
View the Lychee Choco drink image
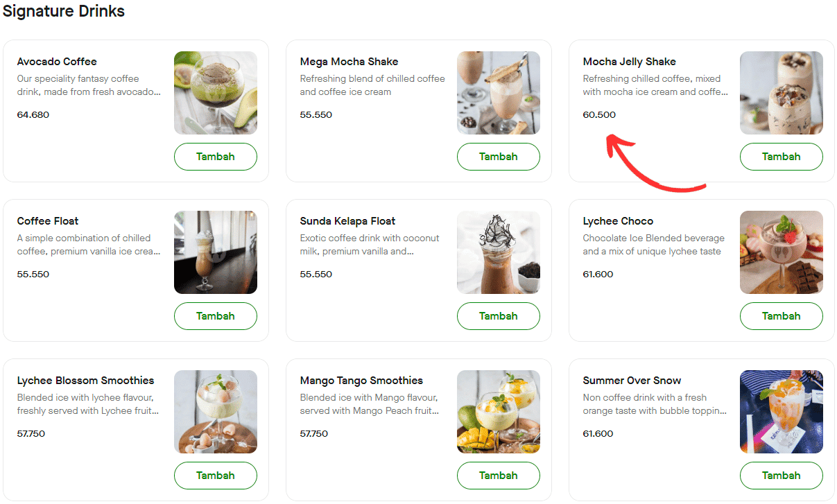(x=781, y=252)
